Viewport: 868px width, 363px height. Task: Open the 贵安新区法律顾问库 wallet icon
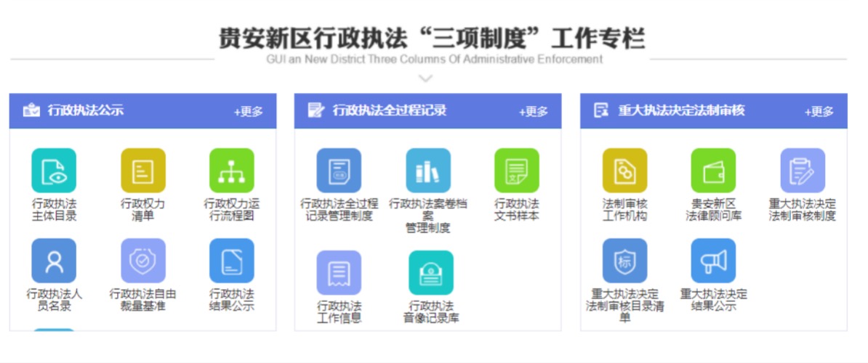click(x=713, y=171)
